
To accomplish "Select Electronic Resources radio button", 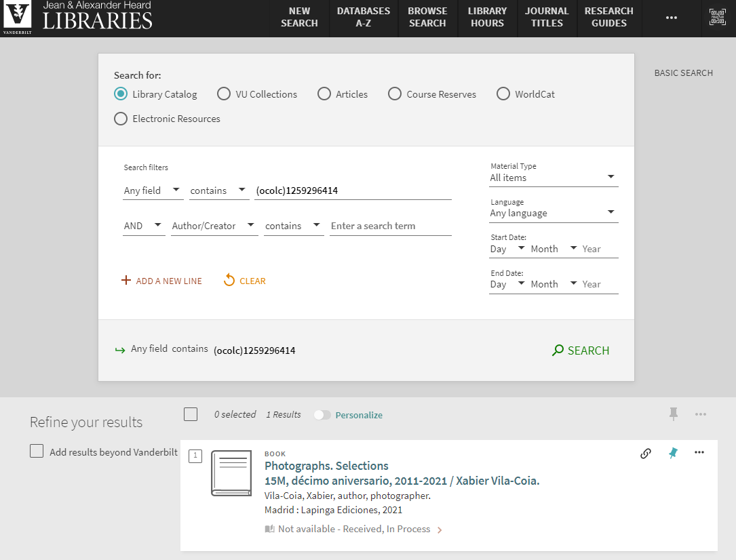I will pyautogui.click(x=121, y=119).
